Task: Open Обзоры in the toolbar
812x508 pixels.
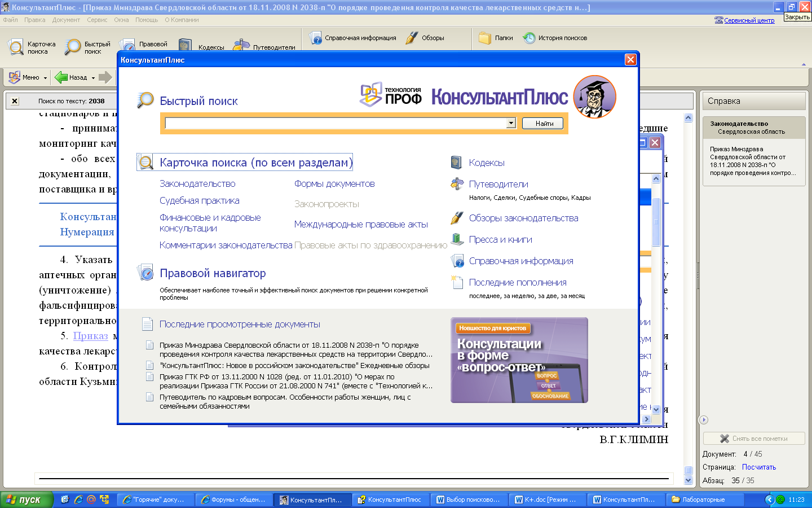Action: [426, 38]
